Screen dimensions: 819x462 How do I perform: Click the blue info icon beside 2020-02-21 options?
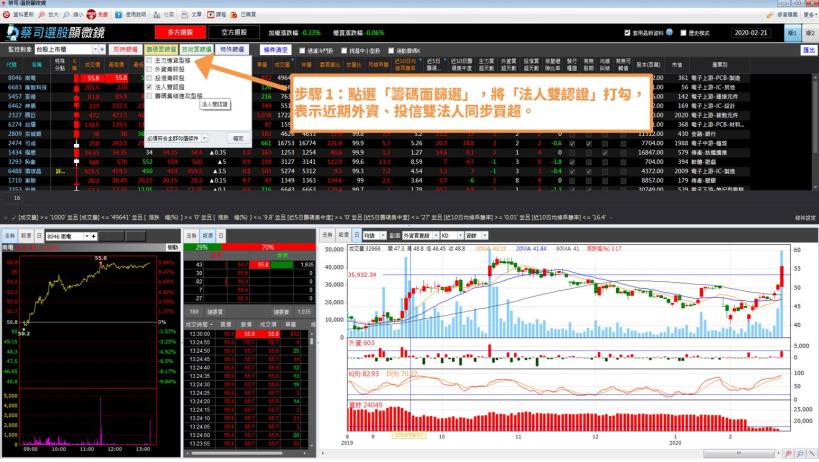point(669,32)
